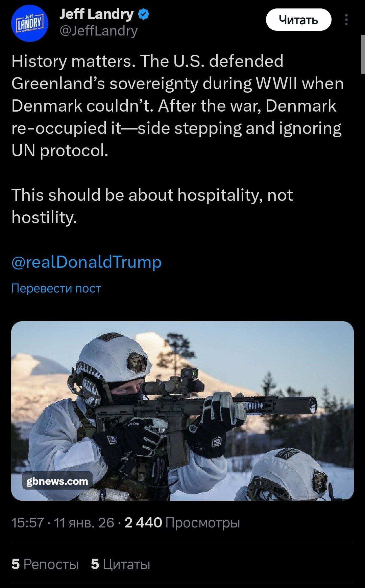365x588 pixels.
Task: Open the soldier article image
Action: 182,411
